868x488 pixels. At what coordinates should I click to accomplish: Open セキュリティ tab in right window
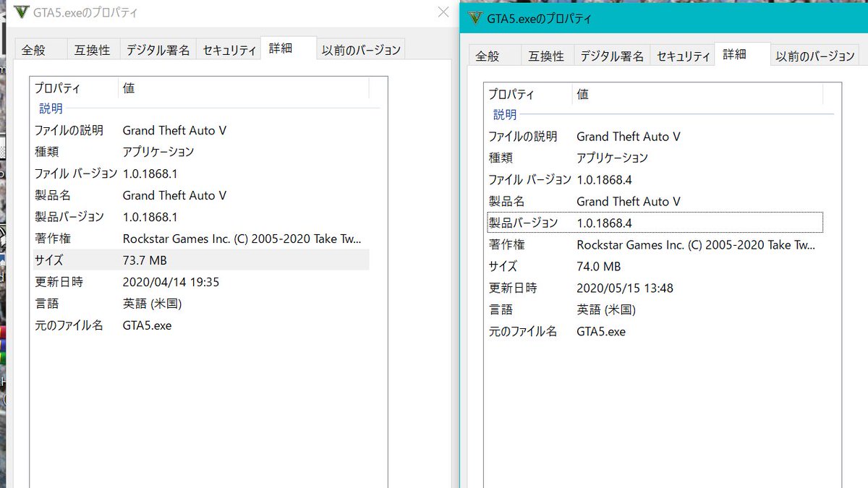click(683, 56)
